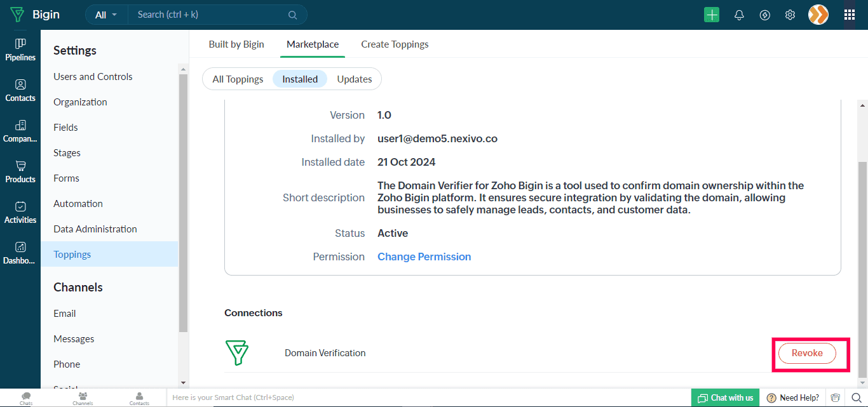Select the Installed filter pill

click(x=300, y=79)
